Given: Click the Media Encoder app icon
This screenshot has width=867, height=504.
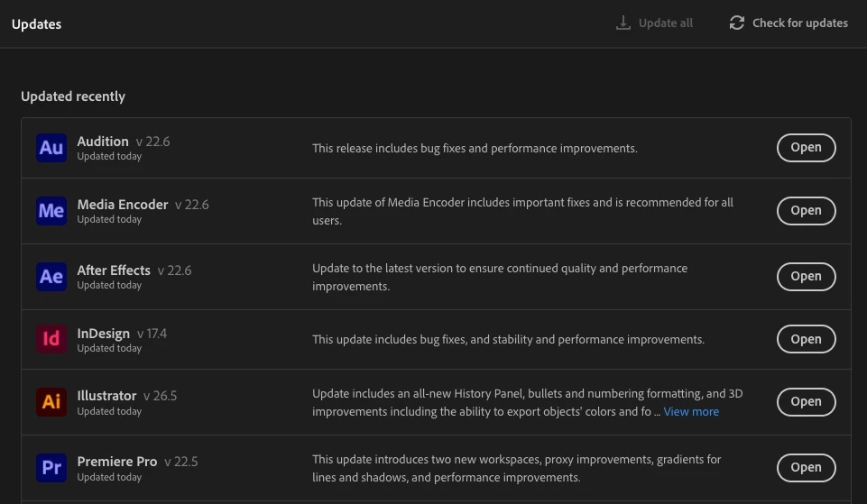Looking at the screenshot, I should [x=51, y=211].
